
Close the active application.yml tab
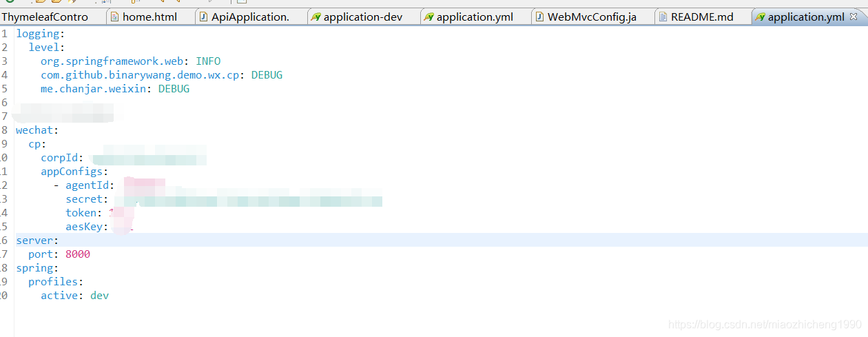point(854,17)
